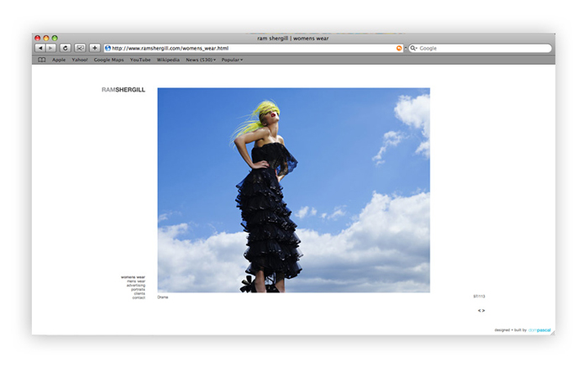
Task: Go forward with the forward arrow button
Action: click(50, 48)
